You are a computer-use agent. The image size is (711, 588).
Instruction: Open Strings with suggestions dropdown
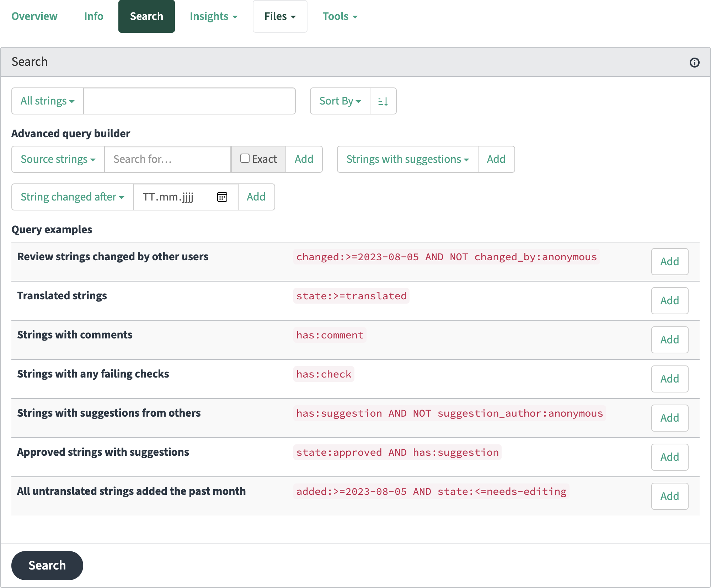(x=408, y=159)
